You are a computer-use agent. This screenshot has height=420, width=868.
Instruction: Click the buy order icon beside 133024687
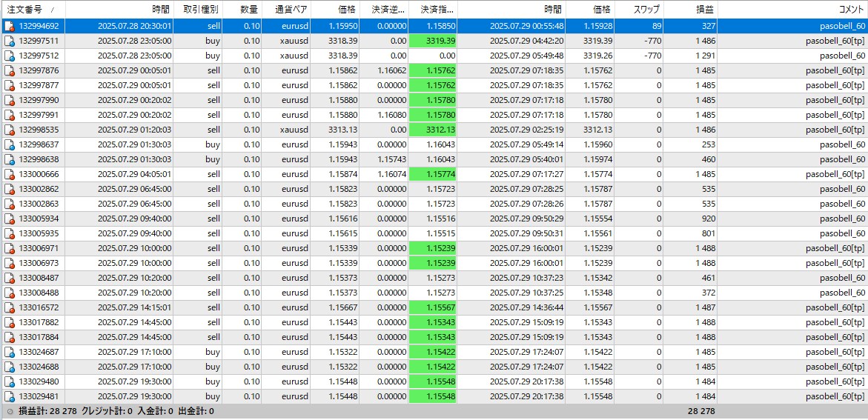9,353
